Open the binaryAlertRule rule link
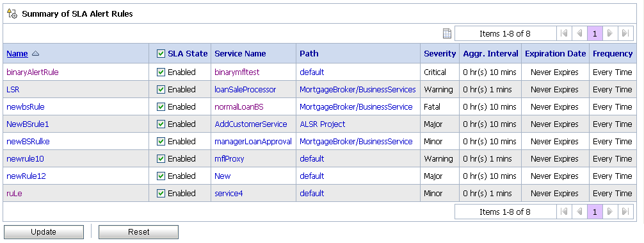Screen dimensions: 644x243 [x=33, y=72]
